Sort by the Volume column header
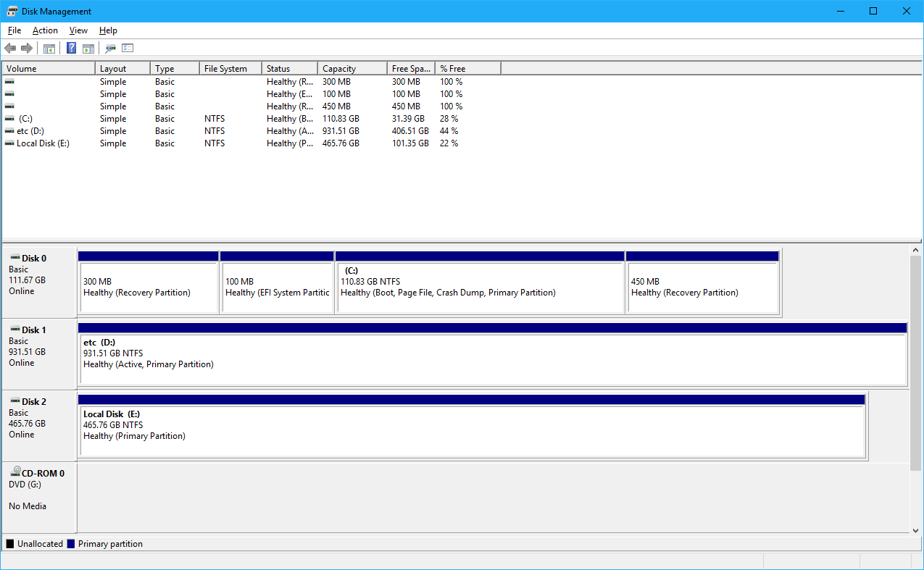This screenshot has width=924, height=570. pyautogui.click(x=49, y=69)
